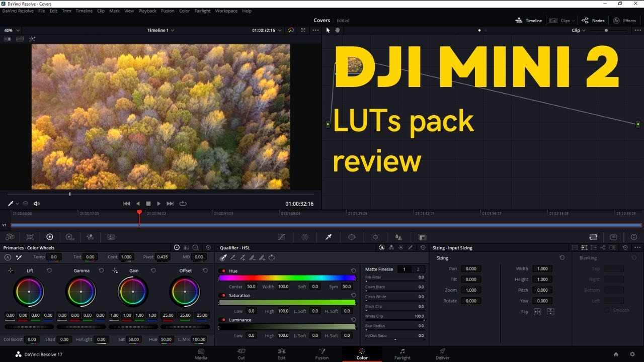Click the Pan value field in Sizing

(x=471, y=268)
